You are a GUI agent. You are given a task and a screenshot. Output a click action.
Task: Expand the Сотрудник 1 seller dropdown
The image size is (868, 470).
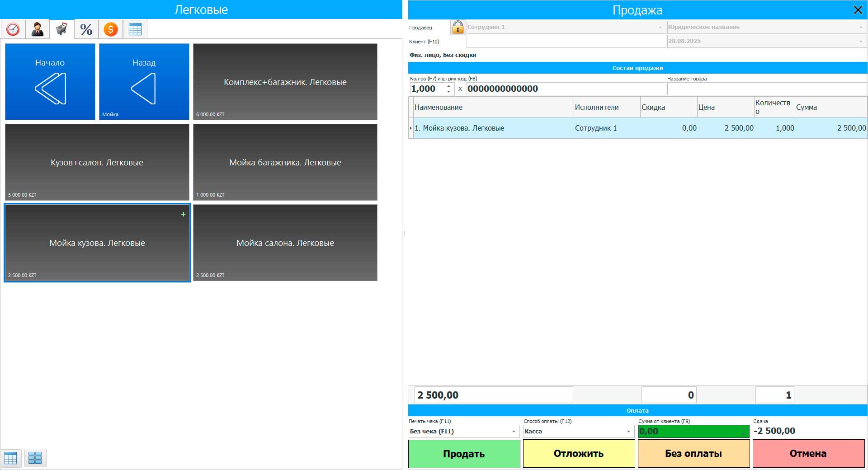660,27
